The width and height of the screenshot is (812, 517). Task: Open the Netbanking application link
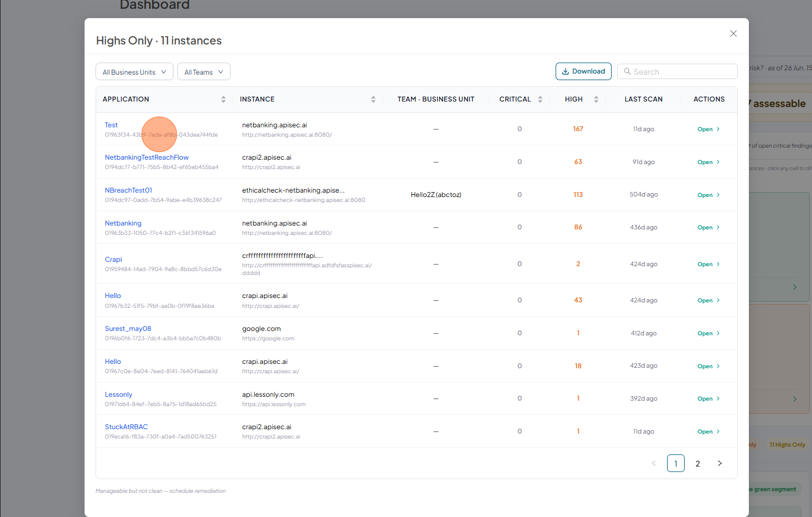click(x=123, y=223)
